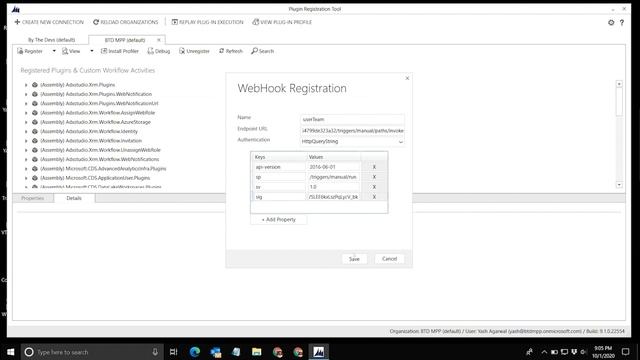This screenshot has height=360, width=640.
Task: Click the Unregister toolbar button
Action: point(194,51)
